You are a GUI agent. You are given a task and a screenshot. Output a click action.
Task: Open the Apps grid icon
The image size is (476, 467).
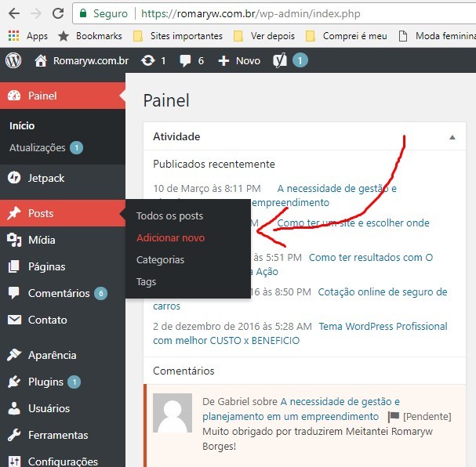point(13,36)
